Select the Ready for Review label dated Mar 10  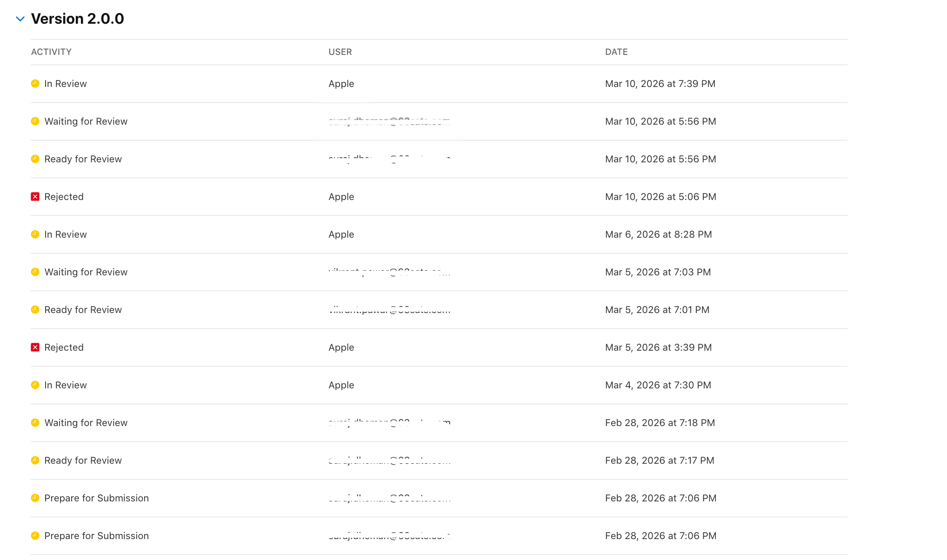pyautogui.click(x=83, y=159)
